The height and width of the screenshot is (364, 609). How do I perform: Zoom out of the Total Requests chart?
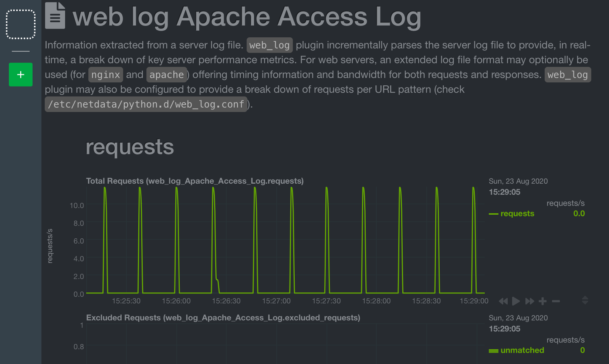click(x=556, y=301)
